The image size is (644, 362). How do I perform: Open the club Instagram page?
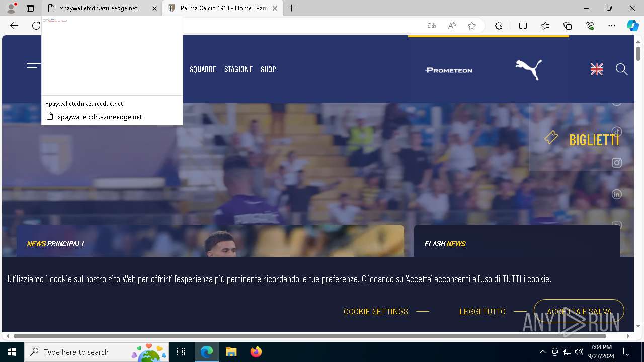pos(617,163)
